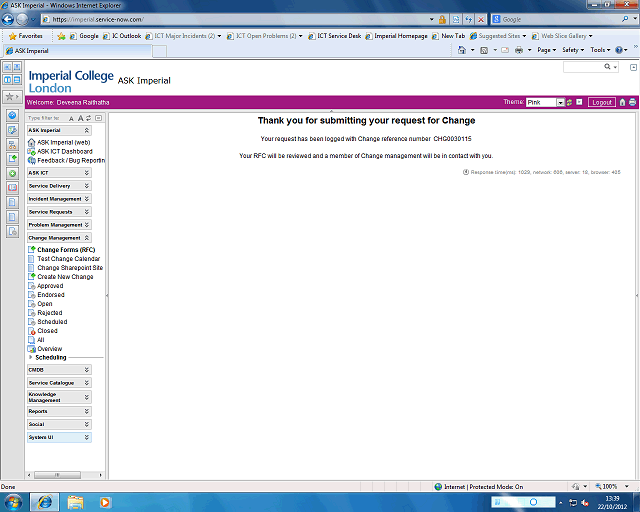Click the star bookmarks icon in left edge panel
The width and height of the screenshot is (640, 512).
(x=10, y=97)
